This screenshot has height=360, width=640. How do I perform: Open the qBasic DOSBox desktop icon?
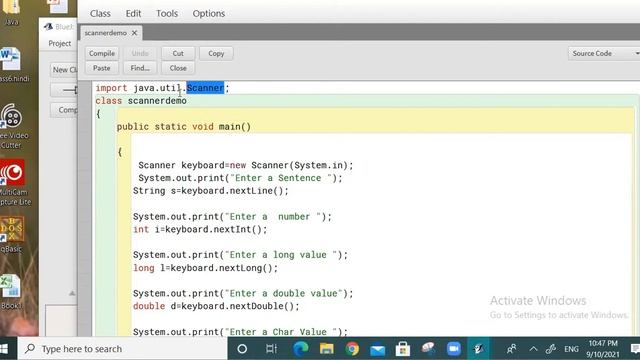(x=11, y=235)
